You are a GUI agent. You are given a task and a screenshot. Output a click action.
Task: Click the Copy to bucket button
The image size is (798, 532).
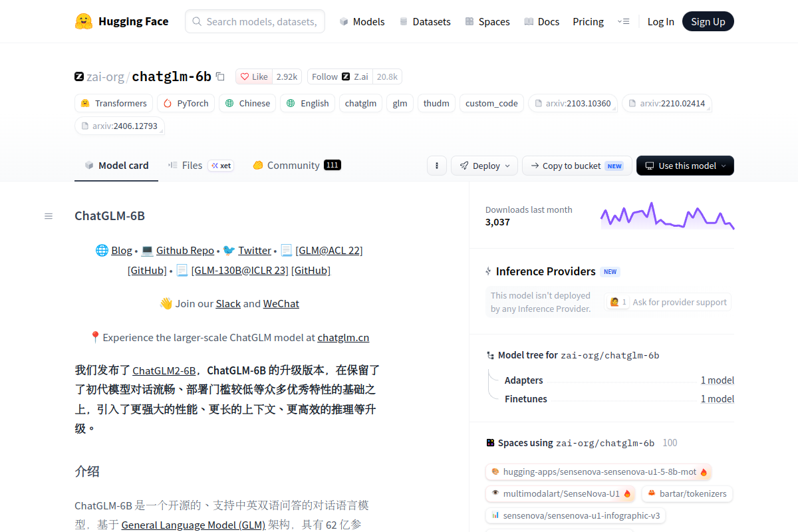coord(577,166)
